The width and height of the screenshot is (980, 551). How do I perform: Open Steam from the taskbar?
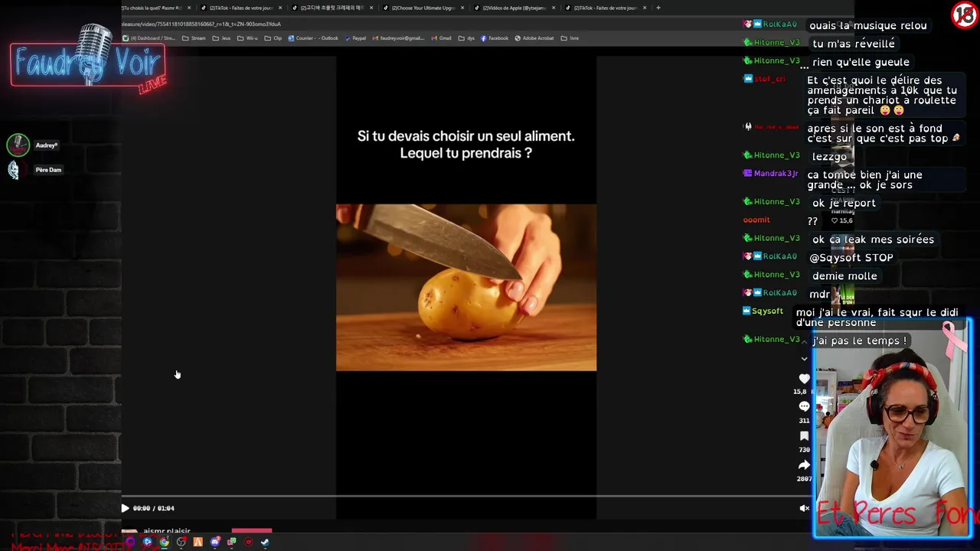coord(265,542)
